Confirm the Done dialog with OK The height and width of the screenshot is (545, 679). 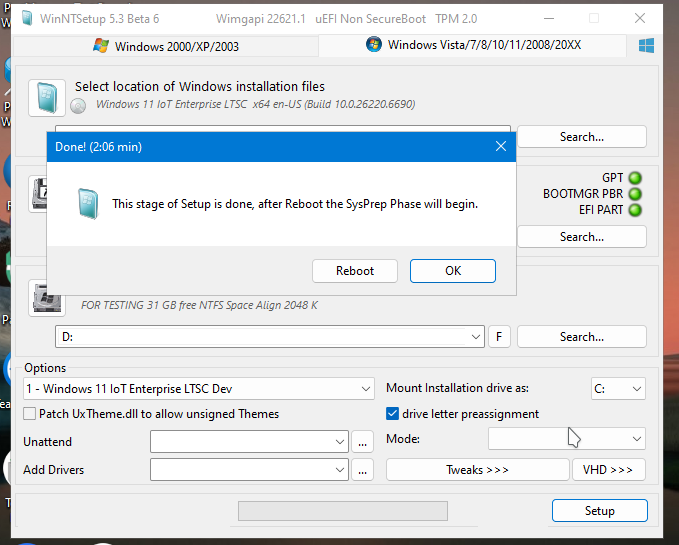pos(453,271)
